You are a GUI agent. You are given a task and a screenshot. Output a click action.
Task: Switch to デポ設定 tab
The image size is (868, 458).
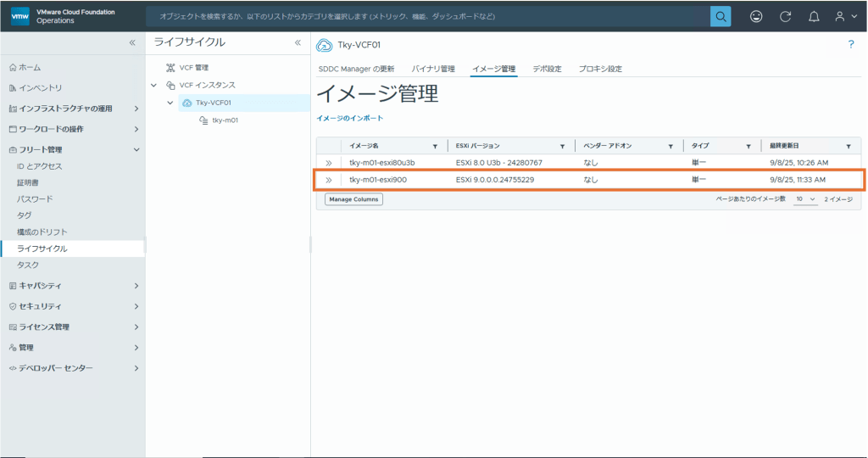point(547,70)
